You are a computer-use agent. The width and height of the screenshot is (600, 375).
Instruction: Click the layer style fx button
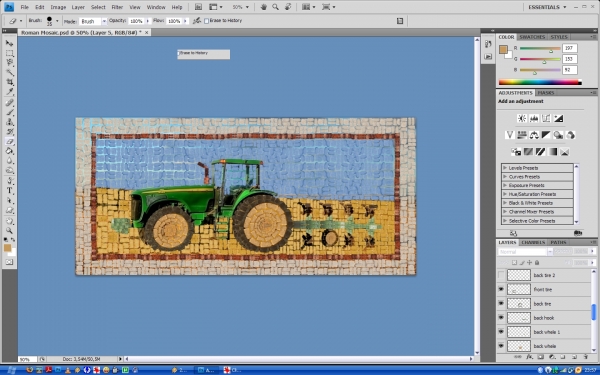pyautogui.click(x=529, y=357)
